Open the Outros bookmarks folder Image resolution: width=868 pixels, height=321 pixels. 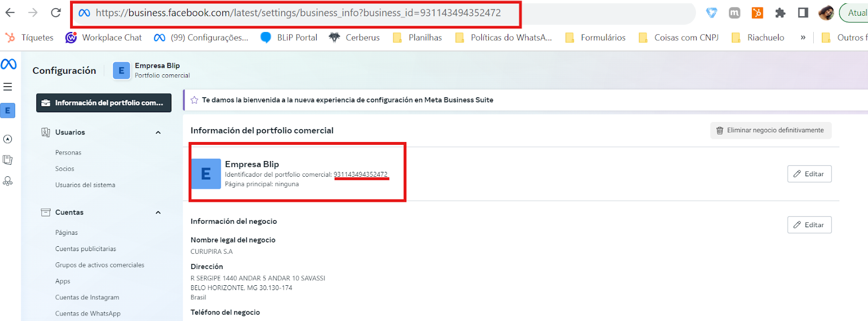844,37
